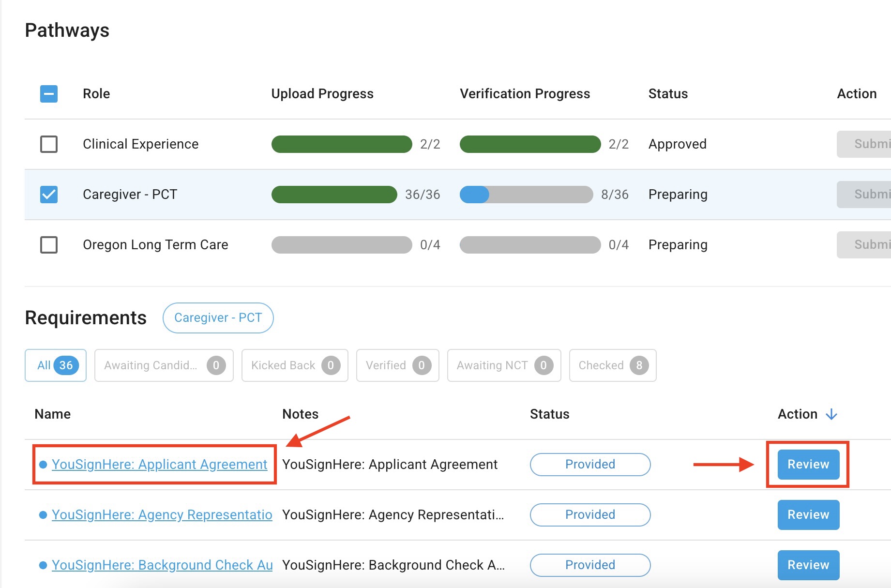Click the Action column sort arrow icon
The width and height of the screenshot is (891, 588).
pyautogui.click(x=831, y=414)
